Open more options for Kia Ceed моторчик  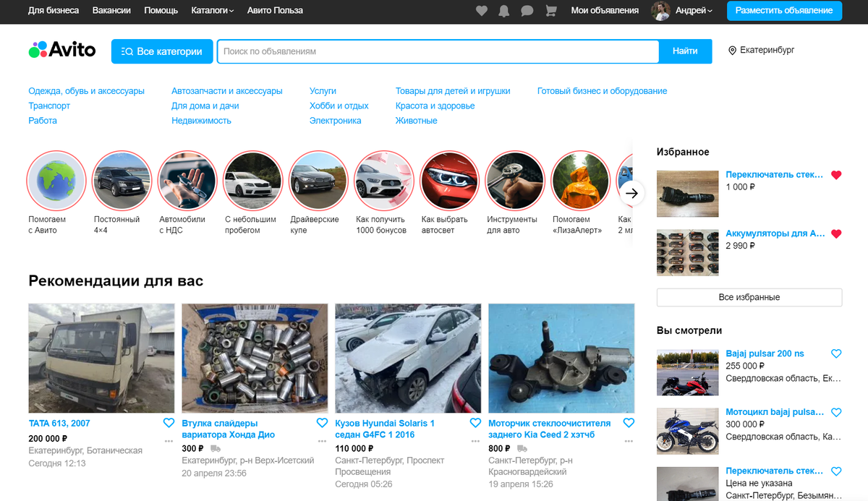[x=629, y=440]
